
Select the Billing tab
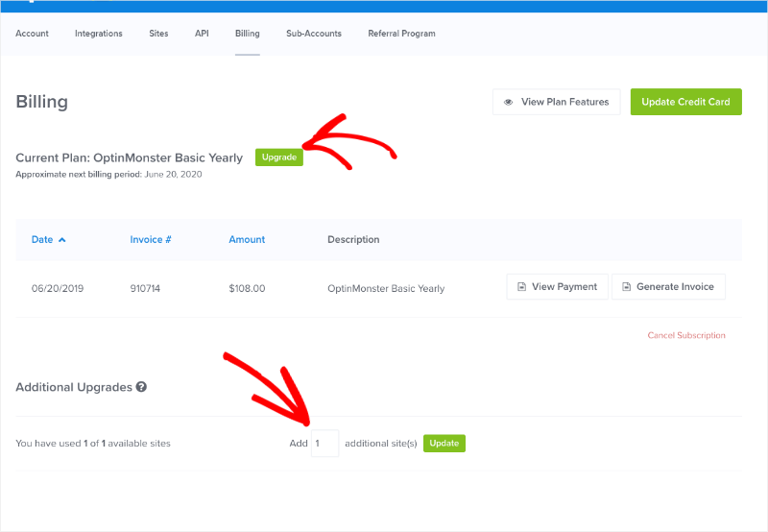point(248,34)
